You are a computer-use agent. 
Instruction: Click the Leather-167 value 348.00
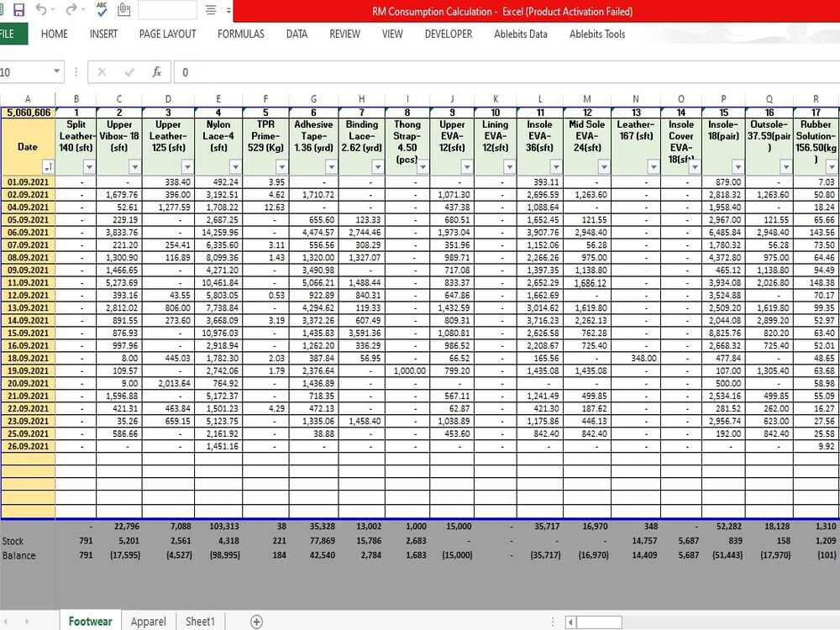(x=635, y=359)
